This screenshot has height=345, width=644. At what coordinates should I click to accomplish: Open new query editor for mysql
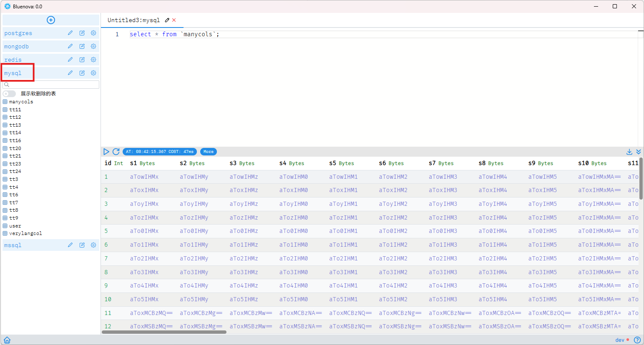tap(82, 73)
